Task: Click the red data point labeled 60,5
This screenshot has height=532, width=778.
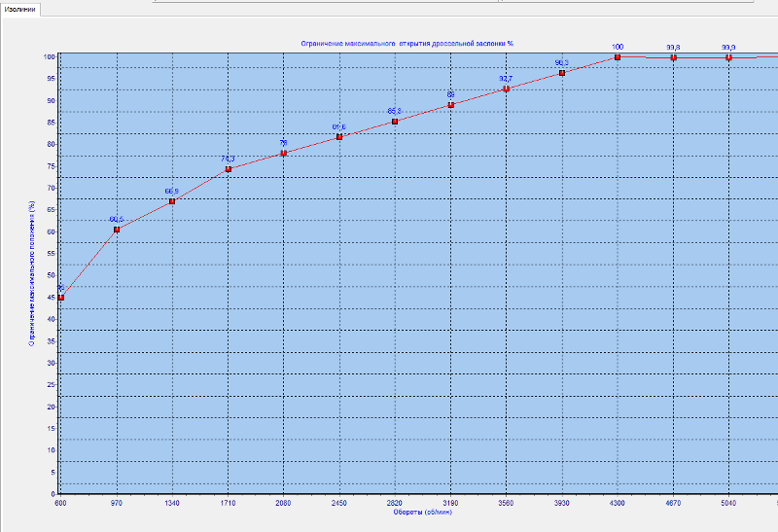Action: (117, 230)
